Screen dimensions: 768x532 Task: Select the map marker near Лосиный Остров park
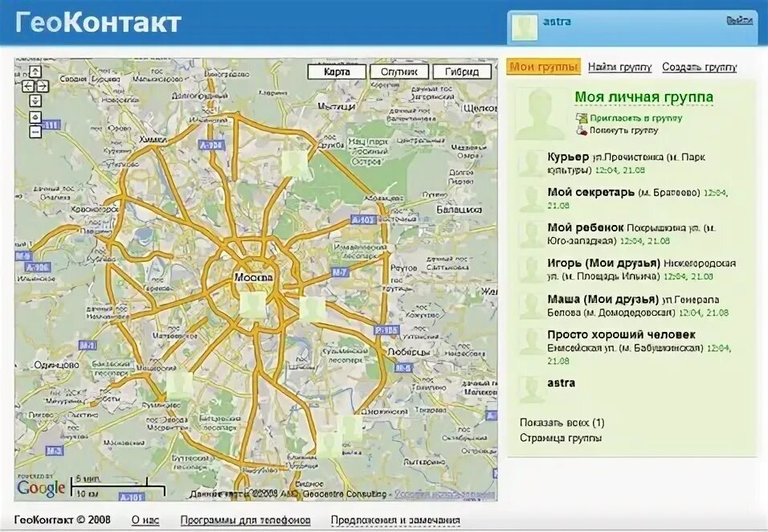(296, 163)
